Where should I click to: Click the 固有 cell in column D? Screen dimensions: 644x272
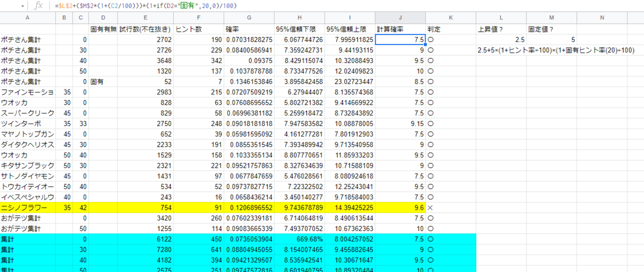tap(103, 82)
